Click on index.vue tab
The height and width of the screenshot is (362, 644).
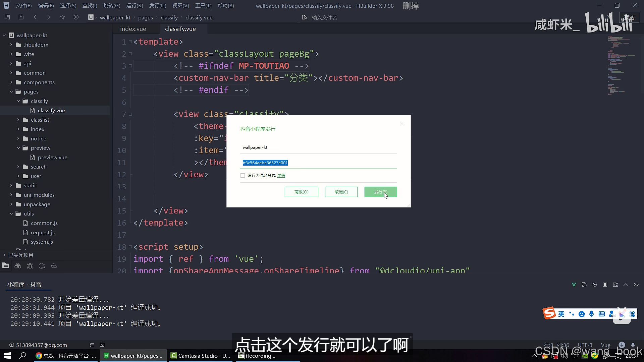click(x=133, y=29)
